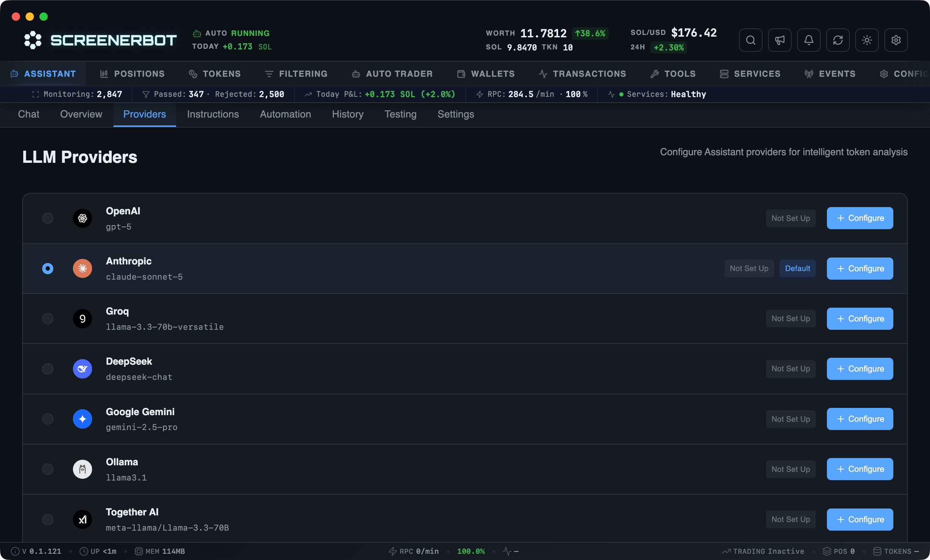The width and height of the screenshot is (930, 560).
Task: Configure the Google Gemini provider
Action: point(860,419)
